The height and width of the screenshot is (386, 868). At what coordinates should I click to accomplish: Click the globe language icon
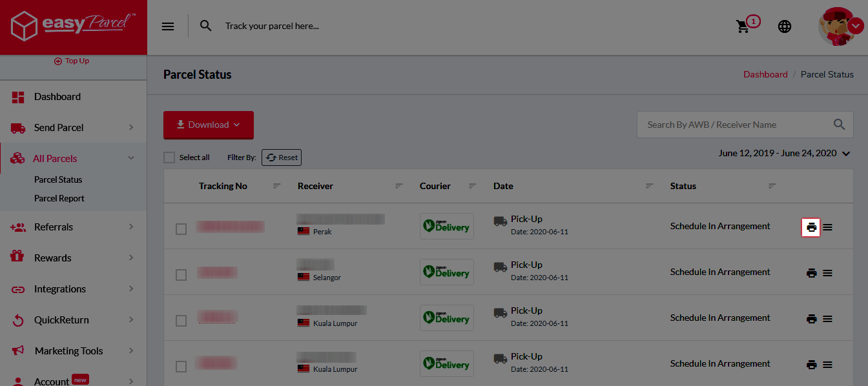point(785,26)
